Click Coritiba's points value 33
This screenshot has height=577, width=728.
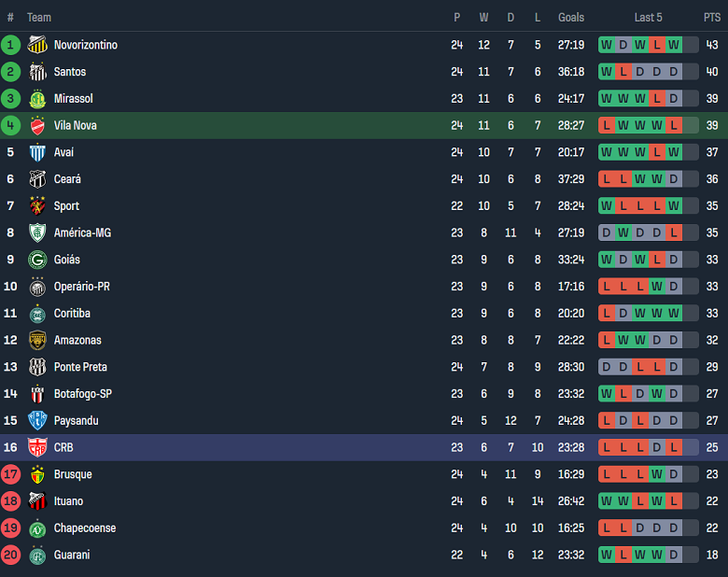[712, 314]
